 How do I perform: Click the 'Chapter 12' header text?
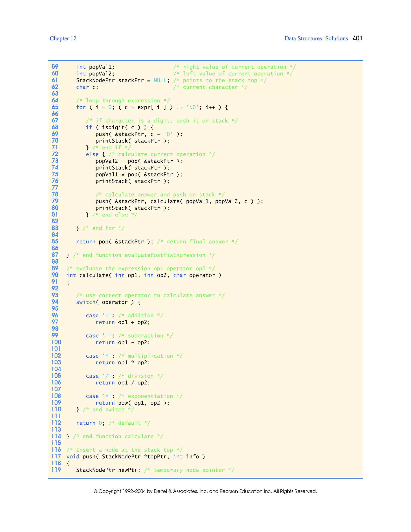63,39
